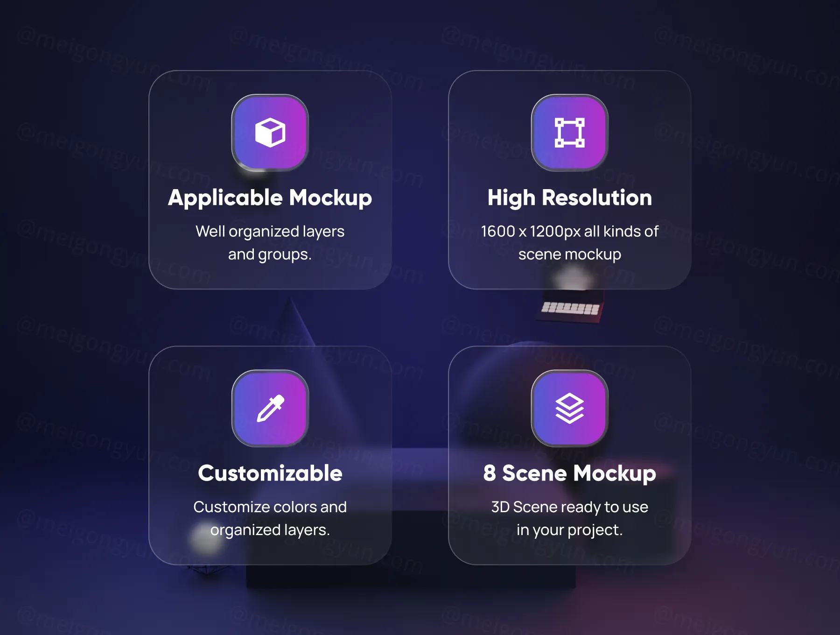The height and width of the screenshot is (635, 840).
Task: Click the Customizable heading text
Action: coord(270,473)
